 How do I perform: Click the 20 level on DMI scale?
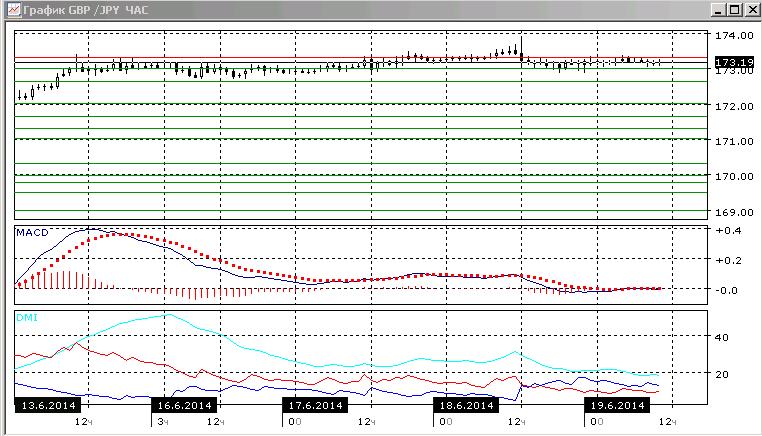722,374
